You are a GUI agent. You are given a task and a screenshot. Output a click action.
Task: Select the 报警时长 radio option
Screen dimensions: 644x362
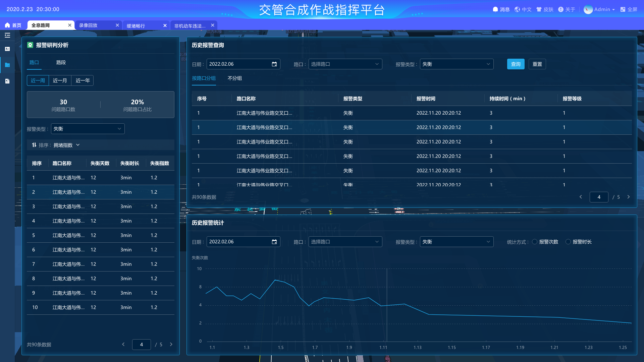point(568,242)
